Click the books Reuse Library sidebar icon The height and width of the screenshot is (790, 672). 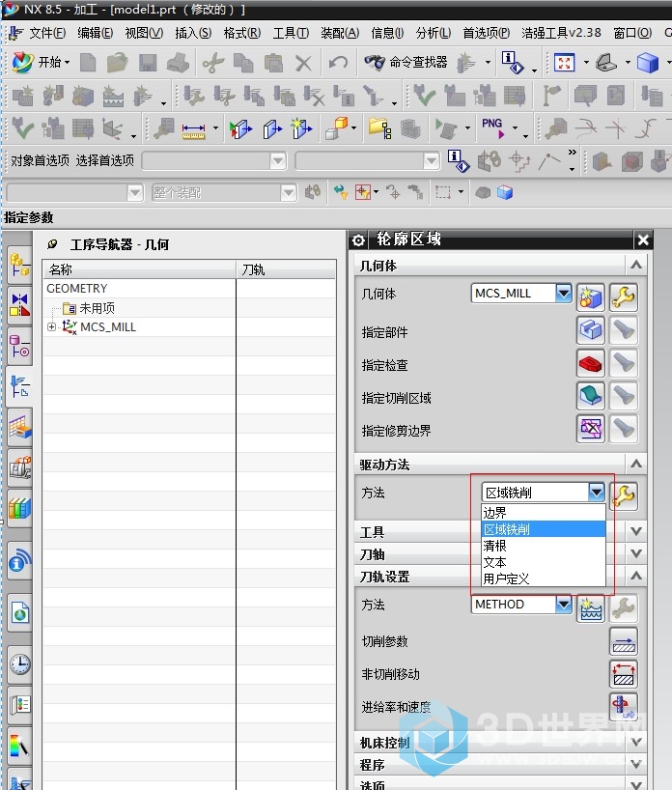(x=19, y=508)
